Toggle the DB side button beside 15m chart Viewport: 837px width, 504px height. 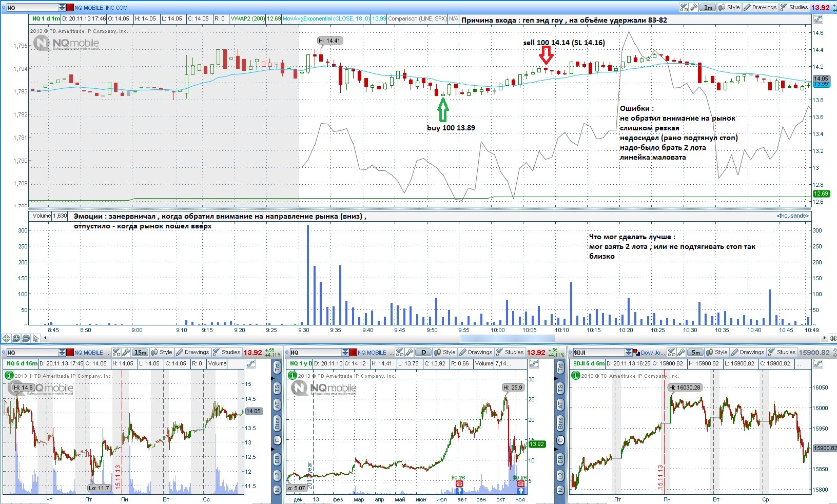tap(277, 459)
